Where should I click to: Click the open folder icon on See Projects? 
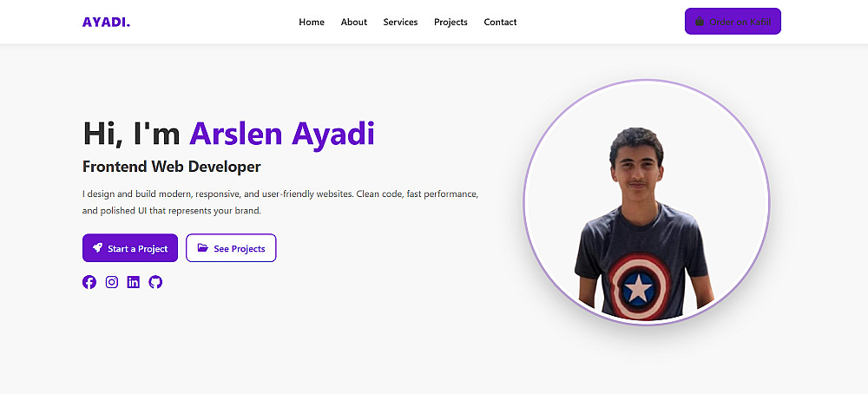202,248
